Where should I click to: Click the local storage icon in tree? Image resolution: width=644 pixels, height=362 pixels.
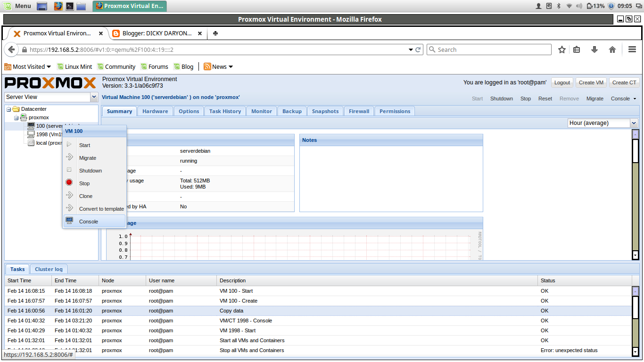[x=31, y=143]
